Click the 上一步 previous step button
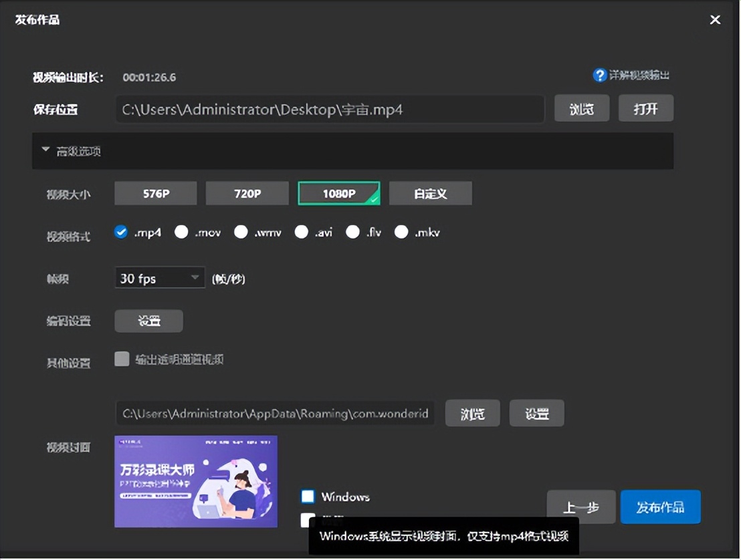Viewport: 741px width, 560px height. coord(581,507)
